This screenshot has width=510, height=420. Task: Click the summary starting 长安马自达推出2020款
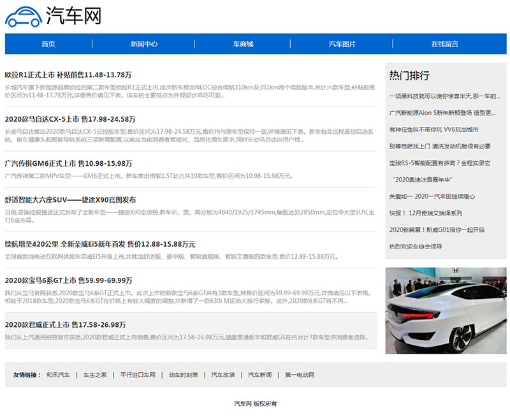(189, 136)
